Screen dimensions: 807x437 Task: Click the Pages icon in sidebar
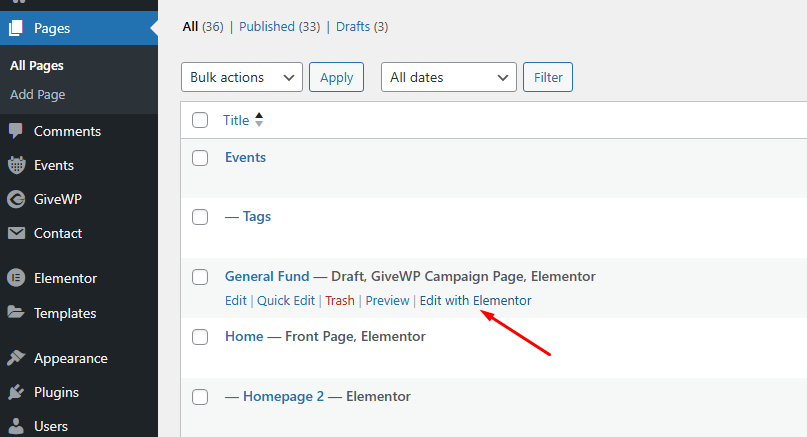(16, 28)
